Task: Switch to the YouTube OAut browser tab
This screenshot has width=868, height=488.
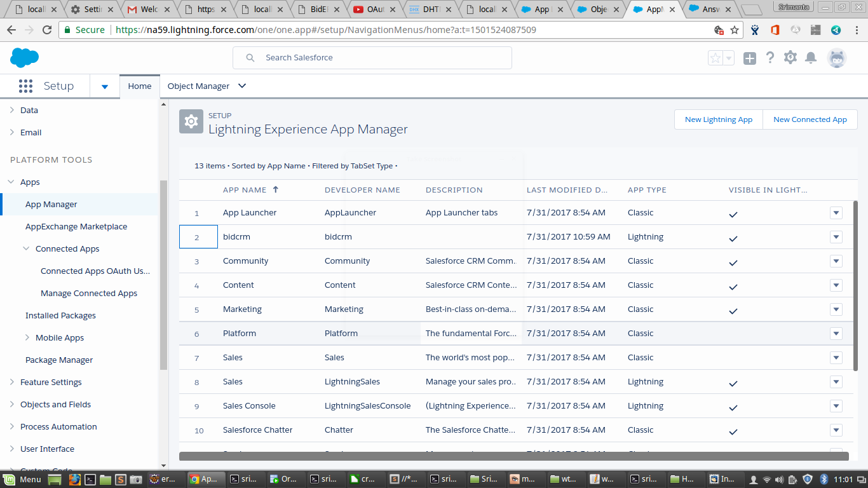Action: tap(374, 10)
